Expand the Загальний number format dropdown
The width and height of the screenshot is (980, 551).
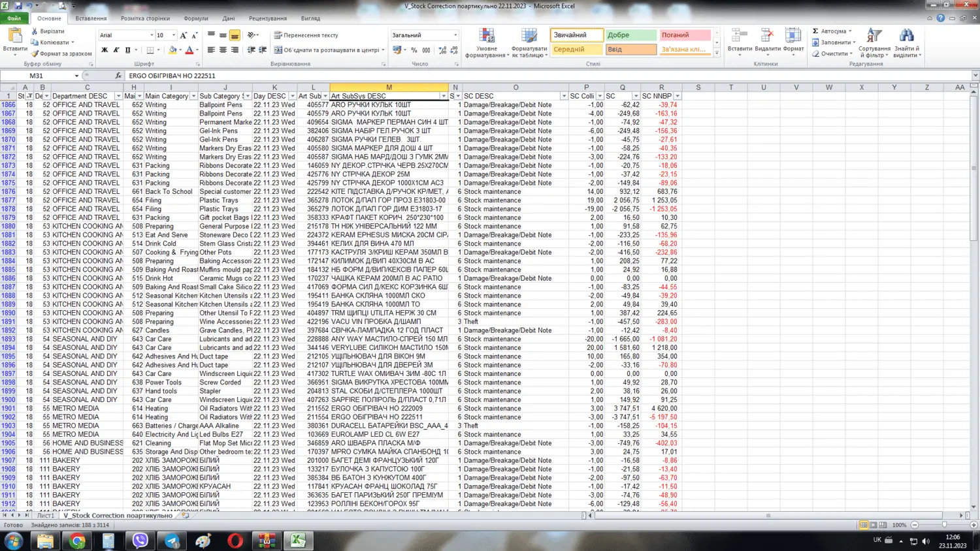pos(455,35)
